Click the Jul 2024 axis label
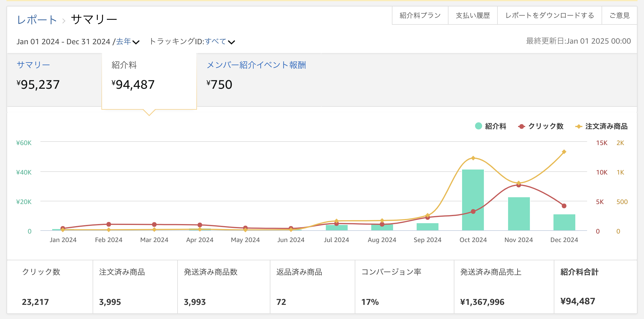This screenshot has height=319, width=644. click(336, 240)
